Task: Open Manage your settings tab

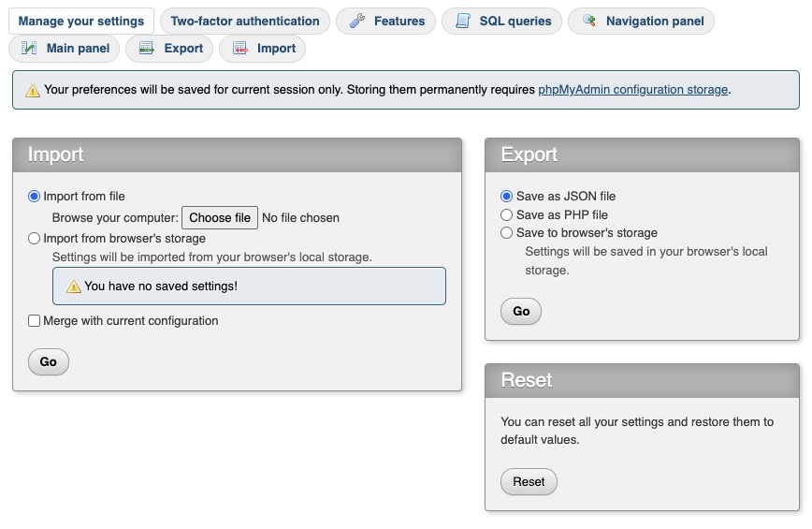Action: (81, 22)
